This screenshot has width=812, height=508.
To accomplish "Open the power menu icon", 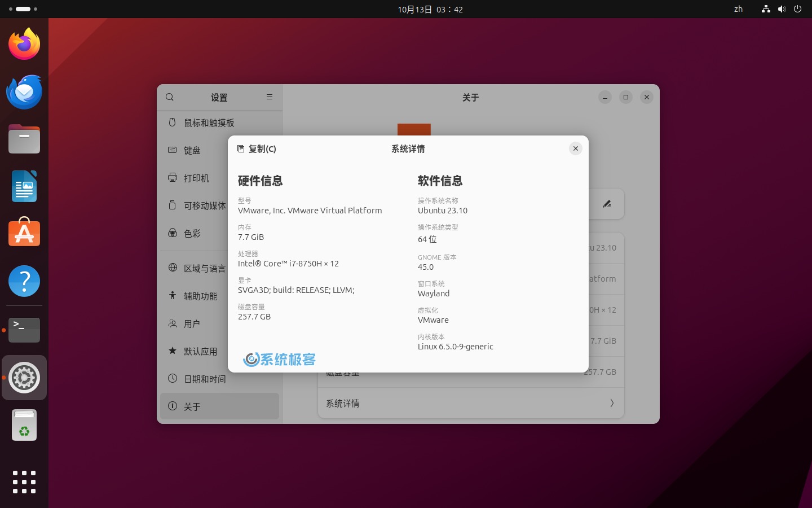I will [x=797, y=9].
